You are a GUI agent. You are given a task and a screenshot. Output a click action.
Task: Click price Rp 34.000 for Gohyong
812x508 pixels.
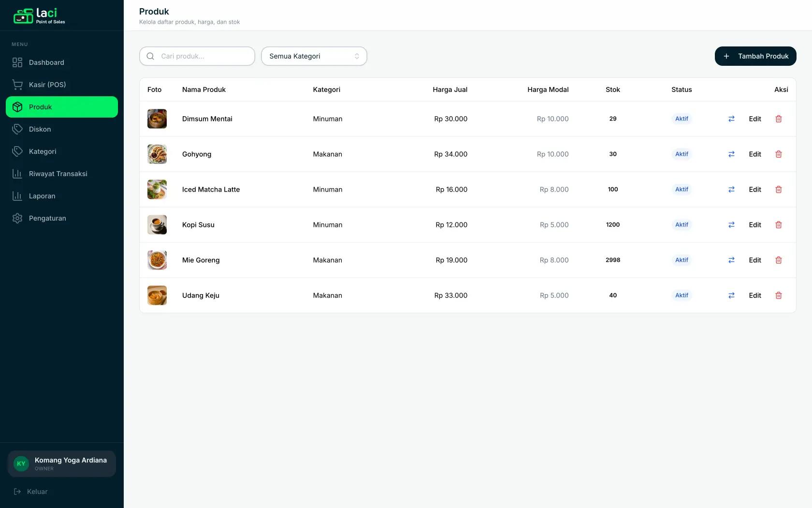click(450, 154)
